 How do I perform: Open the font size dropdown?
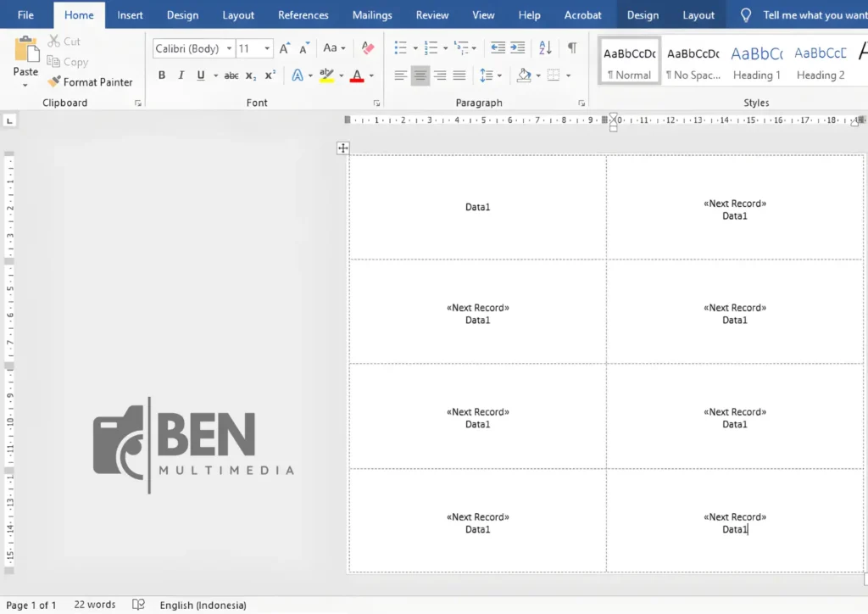pyautogui.click(x=265, y=48)
